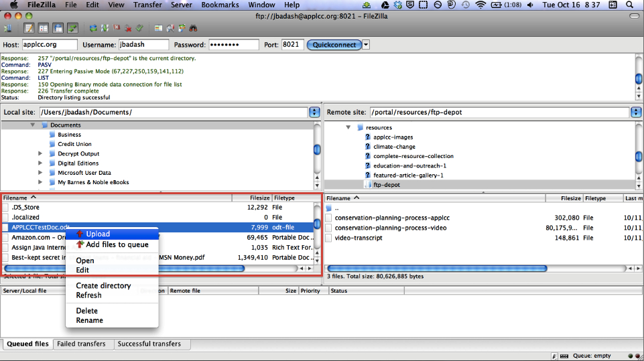Open Spotlight search in the menu bar
This screenshot has height=361, width=644.
click(630, 5)
